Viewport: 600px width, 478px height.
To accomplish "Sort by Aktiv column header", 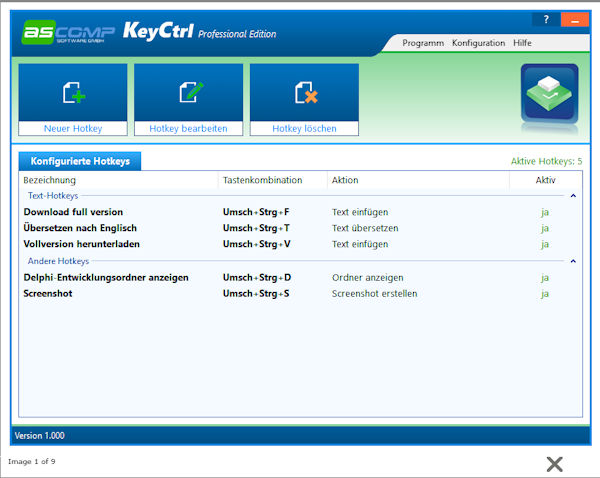I will coord(545,180).
